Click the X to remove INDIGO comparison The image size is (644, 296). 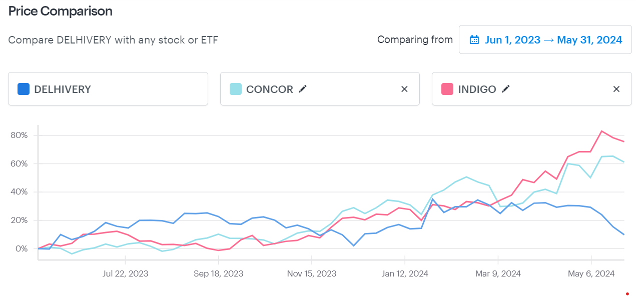coord(616,88)
